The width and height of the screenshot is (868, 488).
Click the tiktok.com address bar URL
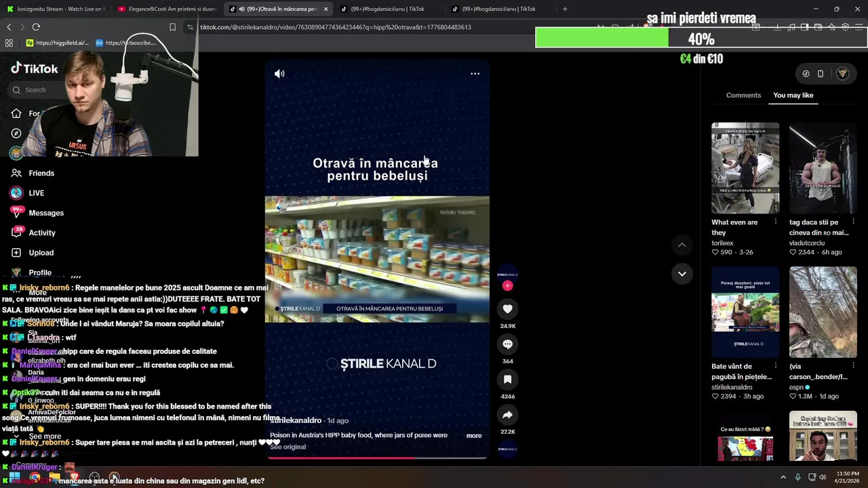click(336, 27)
